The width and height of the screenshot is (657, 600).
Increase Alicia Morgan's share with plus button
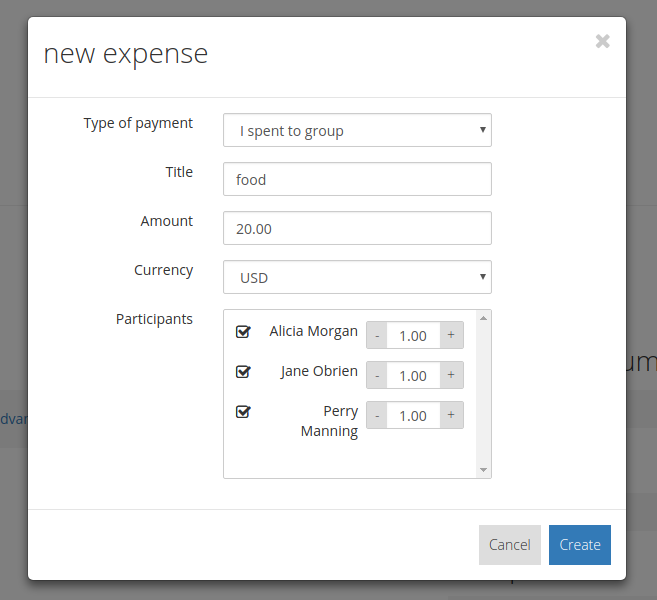(x=451, y=335)
